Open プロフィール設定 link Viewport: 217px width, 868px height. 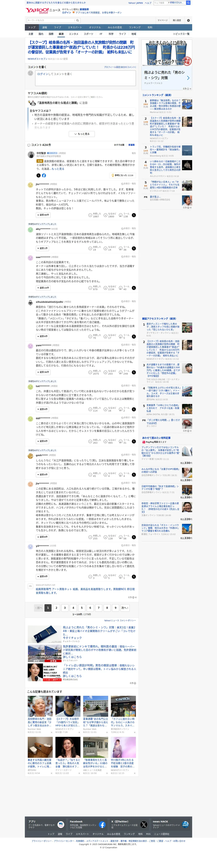point(120,67)
